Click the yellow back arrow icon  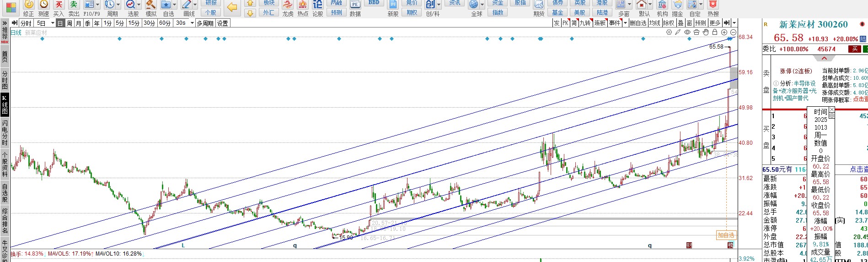point(232,7)
